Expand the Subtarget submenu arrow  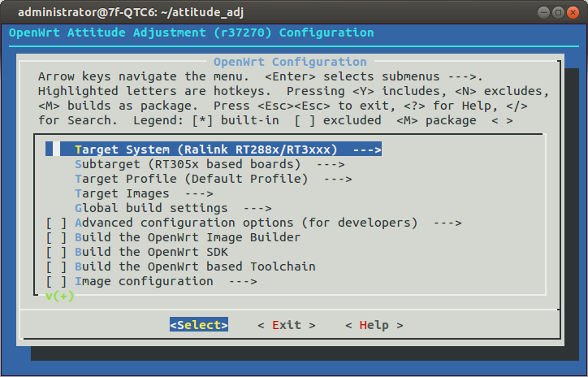coord(331,164)
